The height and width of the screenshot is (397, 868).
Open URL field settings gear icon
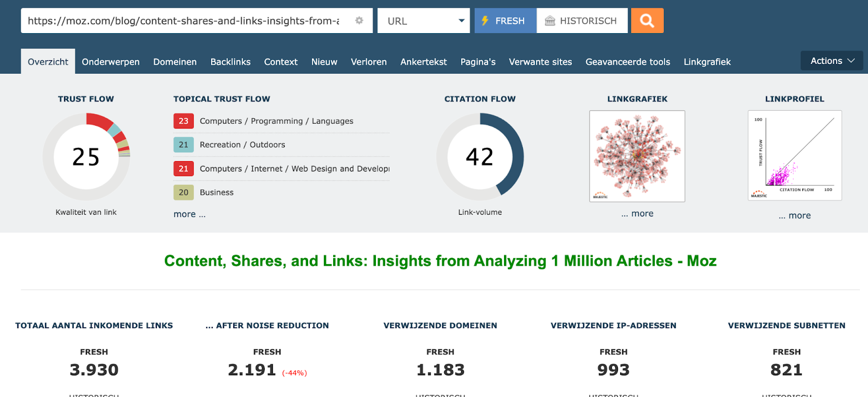(359, 21)
